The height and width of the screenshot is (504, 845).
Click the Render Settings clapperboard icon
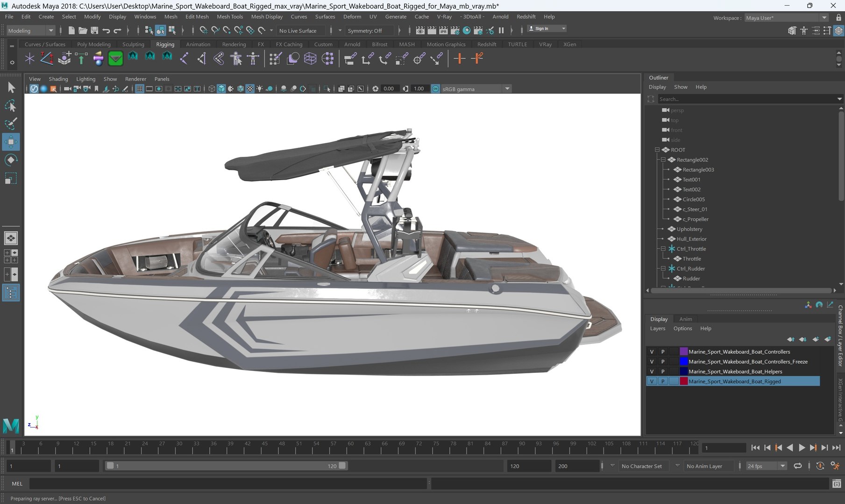tap(455, 30)
